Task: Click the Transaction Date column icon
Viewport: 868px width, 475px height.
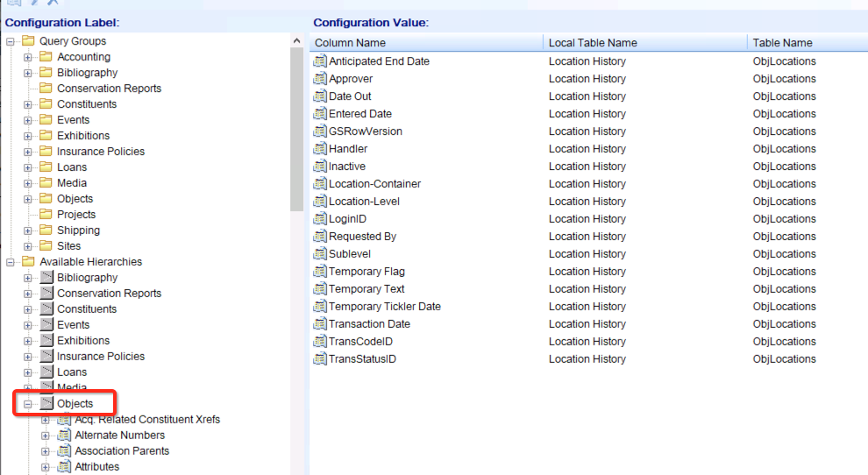Action: point(319,324)
